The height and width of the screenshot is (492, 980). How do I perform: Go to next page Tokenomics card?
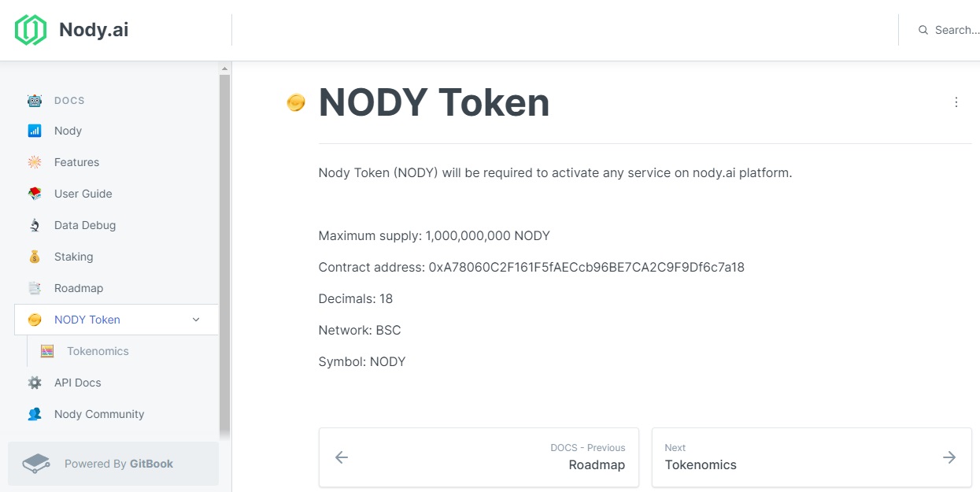(812, 457)
